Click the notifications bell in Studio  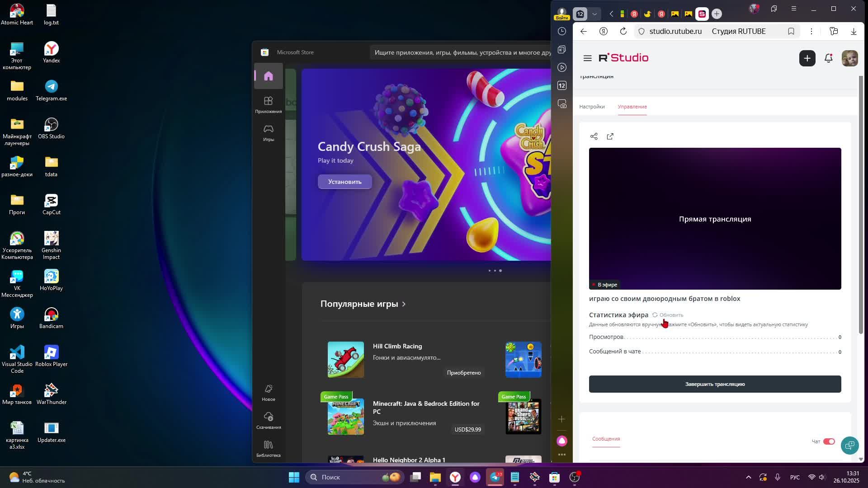828,58
